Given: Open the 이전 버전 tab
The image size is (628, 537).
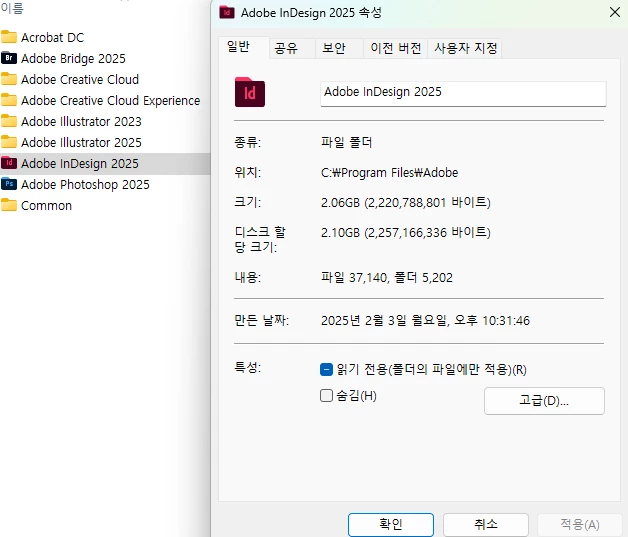Looking at the screenshot, I should 396,48.
